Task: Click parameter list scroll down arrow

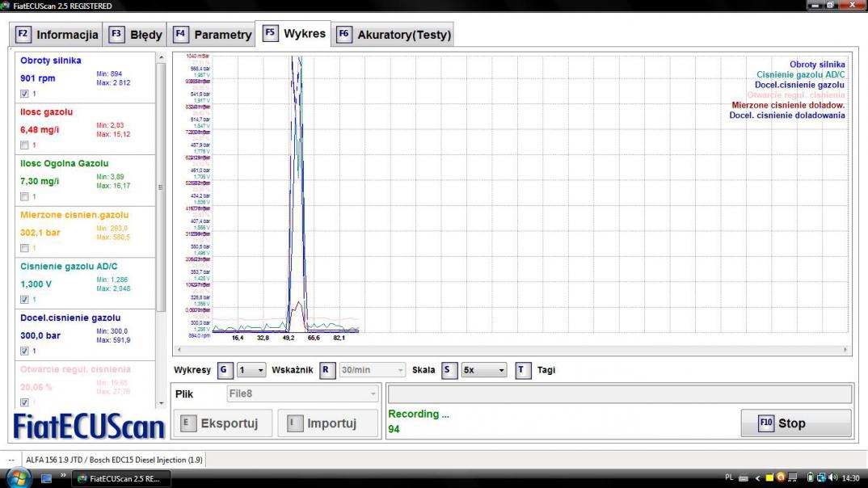Action: coord(161,403)
